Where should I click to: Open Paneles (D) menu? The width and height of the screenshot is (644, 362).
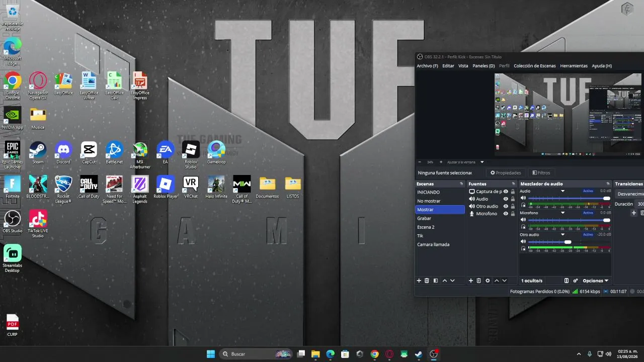[x=484, y=66]
